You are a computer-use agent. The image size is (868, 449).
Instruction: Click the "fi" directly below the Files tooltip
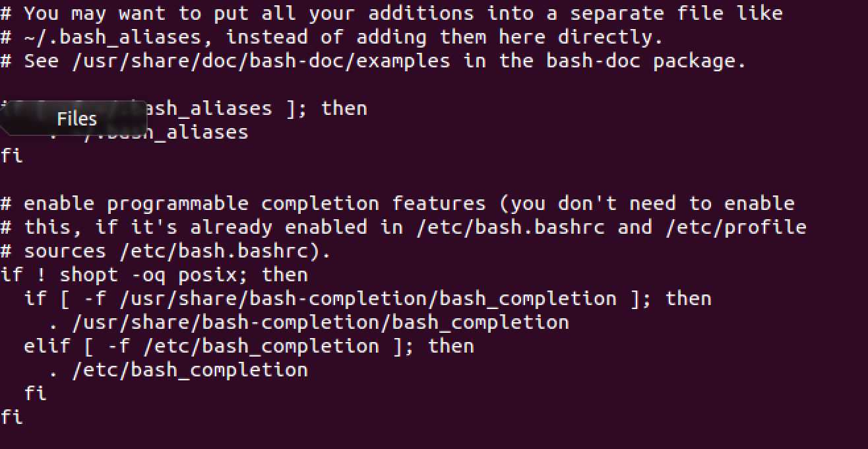12,156
